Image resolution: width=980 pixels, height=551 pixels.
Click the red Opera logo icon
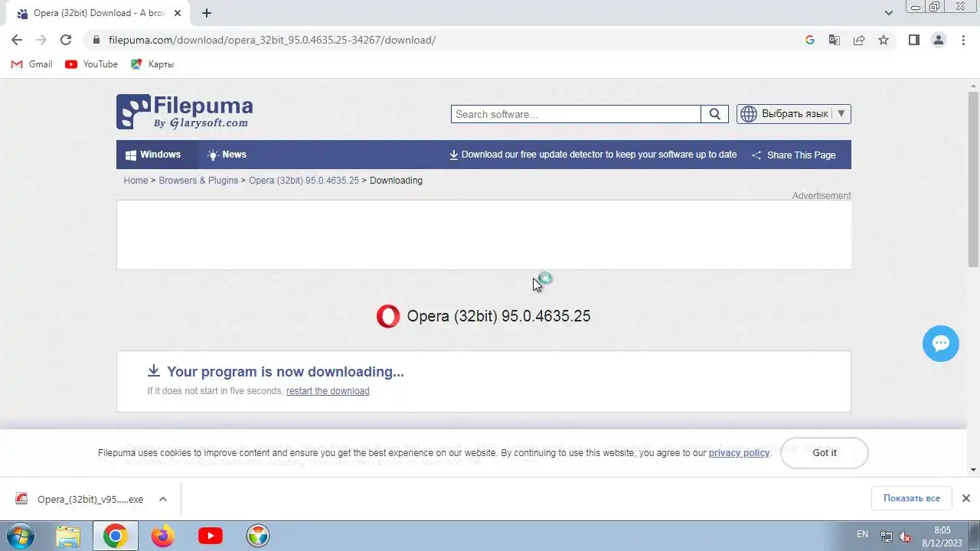(x=388, y=316)
